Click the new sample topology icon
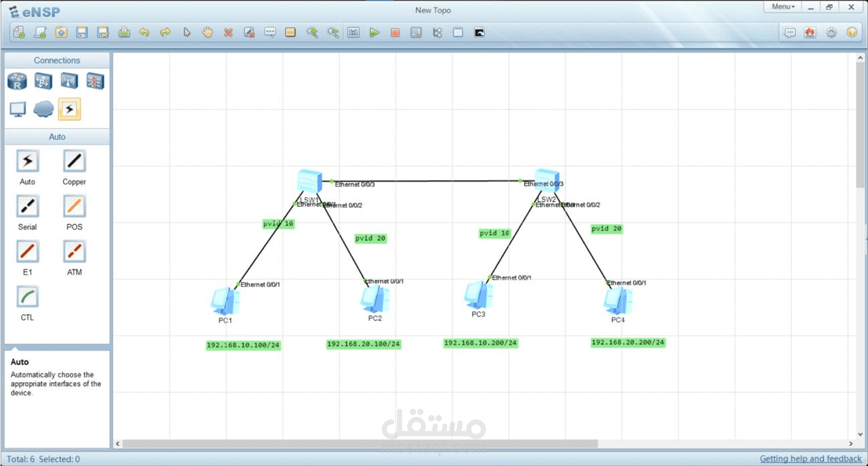The height and width of the screenshot is (466, 868). pos(40,33)
